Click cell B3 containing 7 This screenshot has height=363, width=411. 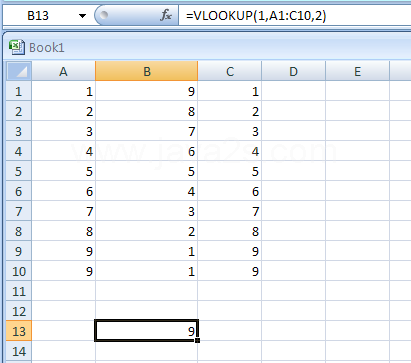[147, 131]
